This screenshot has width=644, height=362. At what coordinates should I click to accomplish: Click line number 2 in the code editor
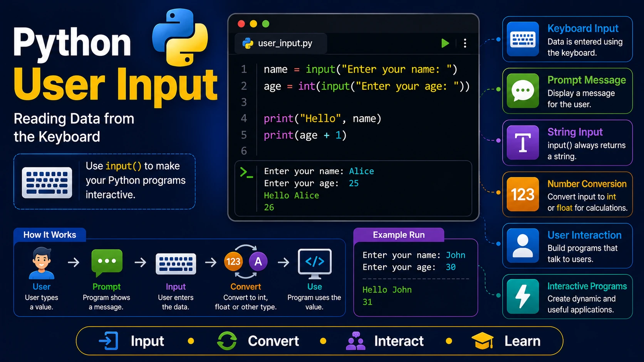(x=244, y=86)
